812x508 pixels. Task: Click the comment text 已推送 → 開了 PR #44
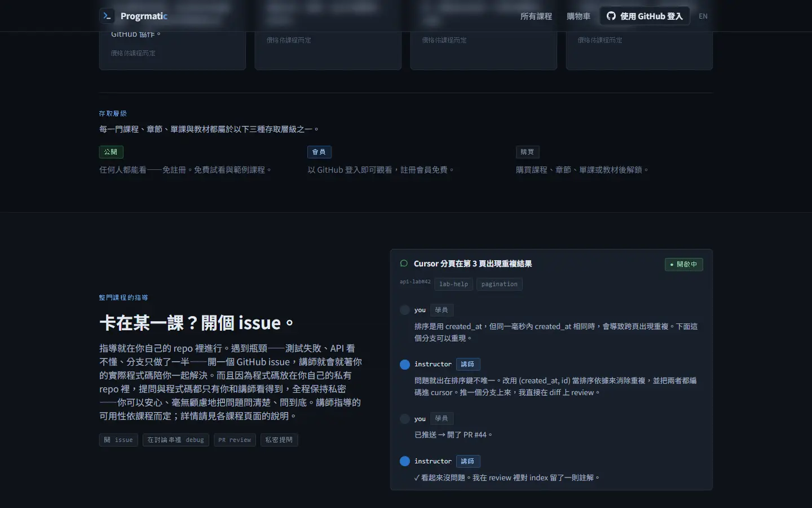(454, 435)
